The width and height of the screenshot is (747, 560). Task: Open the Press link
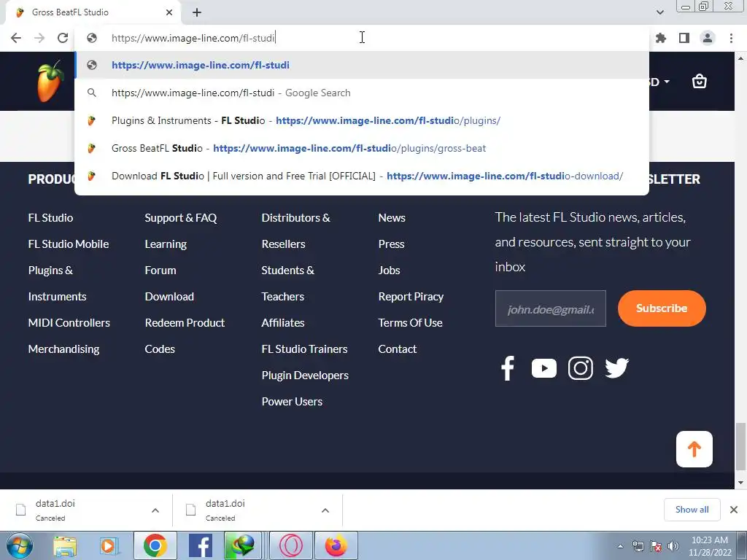pyautogui.click(x=391, y=244)
